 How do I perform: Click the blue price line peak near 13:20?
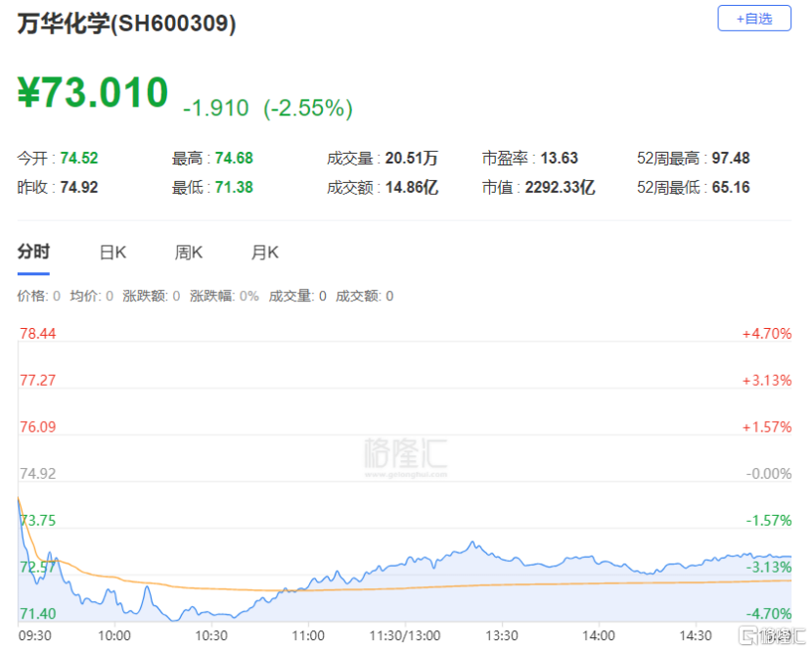[x=472, y=542]
